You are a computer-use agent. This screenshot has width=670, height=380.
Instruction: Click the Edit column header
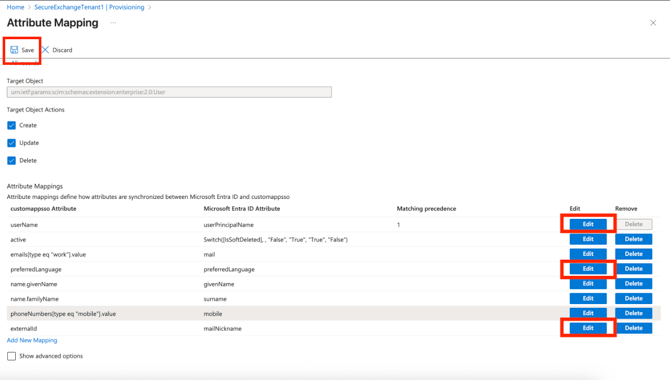[x=575, y=209]
